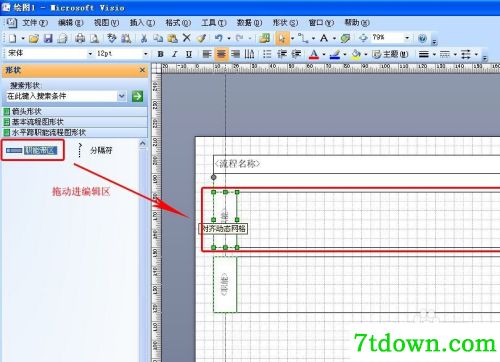Open the 箭头形状 stencil

click(x=75, y=111)
